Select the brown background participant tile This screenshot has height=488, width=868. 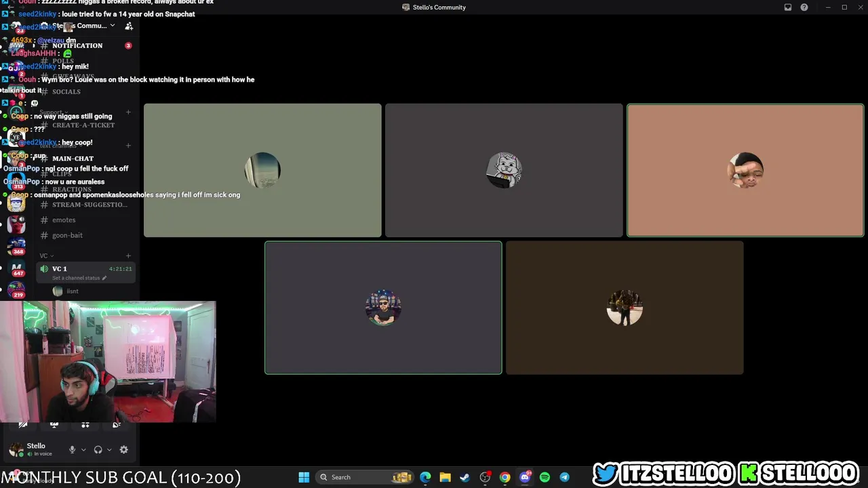pyautogui.click(x=625, y=308)
